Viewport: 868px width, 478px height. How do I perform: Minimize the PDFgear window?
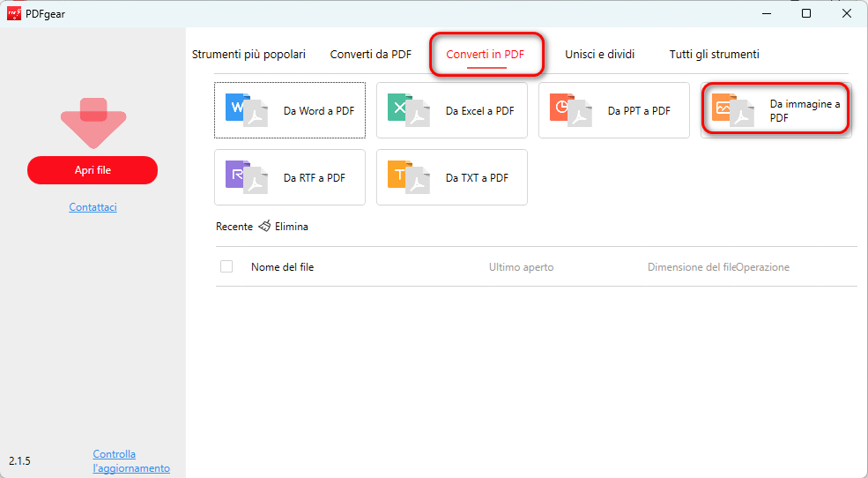pos(767,13)
